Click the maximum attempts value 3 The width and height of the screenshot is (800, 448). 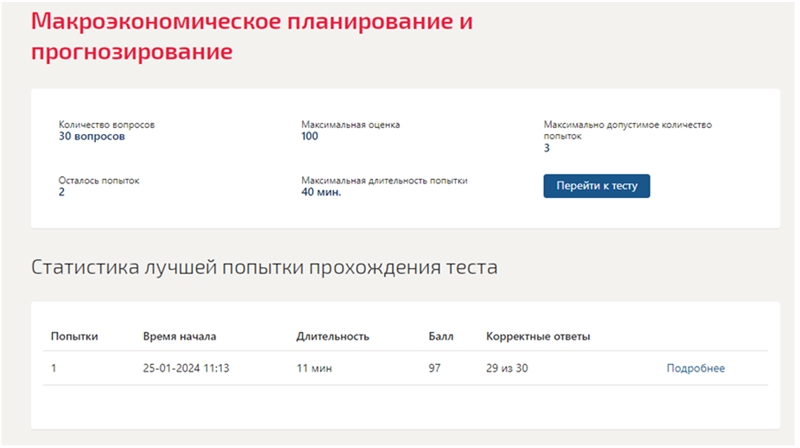[547, 148]
